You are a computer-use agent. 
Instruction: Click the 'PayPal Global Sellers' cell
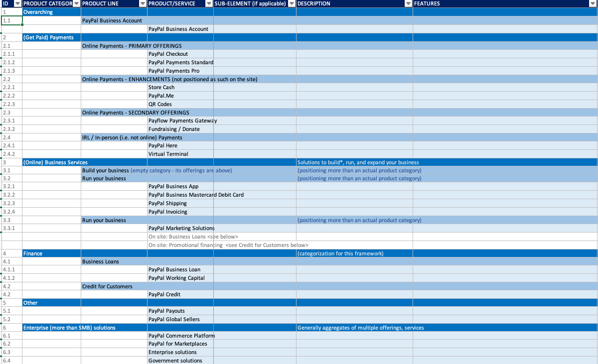(180, 319)
